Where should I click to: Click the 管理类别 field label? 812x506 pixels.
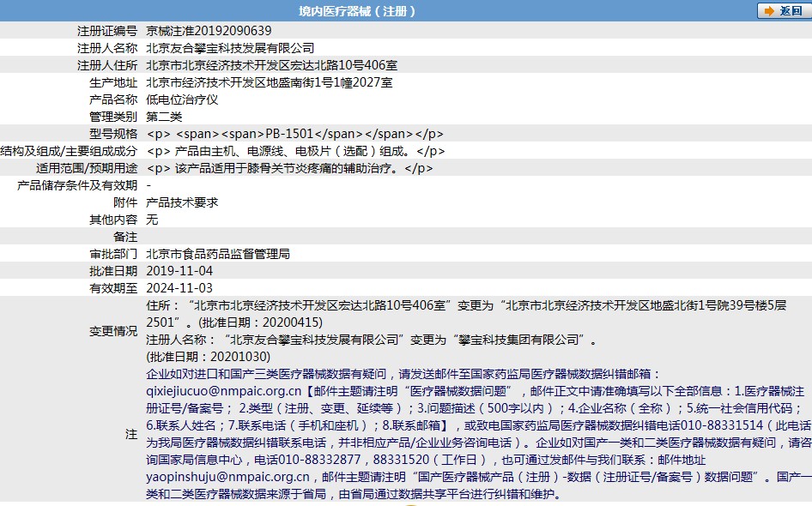click(113, 117)
